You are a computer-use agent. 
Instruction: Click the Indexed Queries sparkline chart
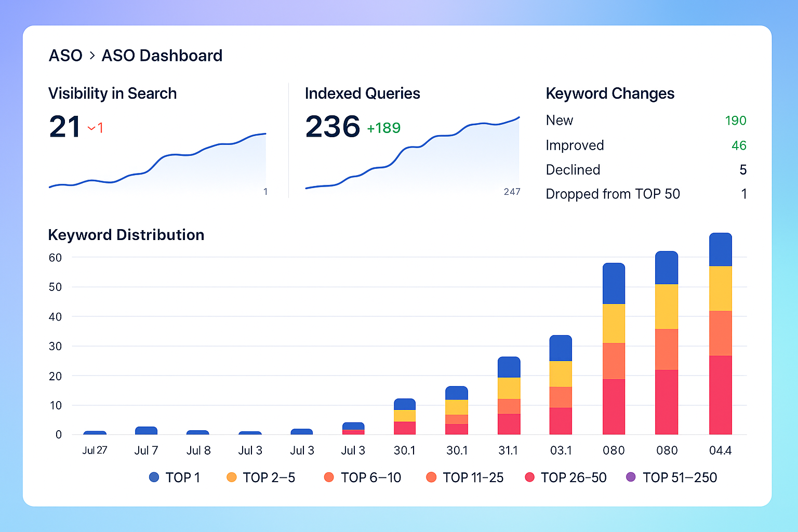click(x=413, y=156)
